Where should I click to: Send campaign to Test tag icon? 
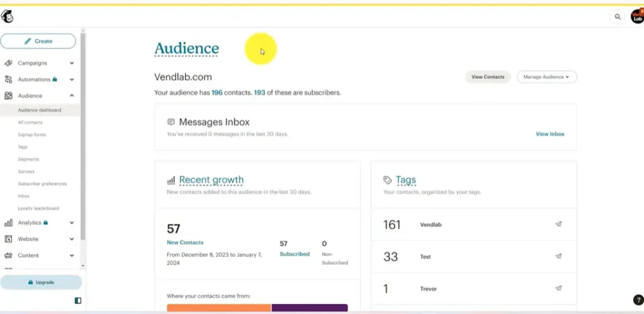tap(558, 256)
